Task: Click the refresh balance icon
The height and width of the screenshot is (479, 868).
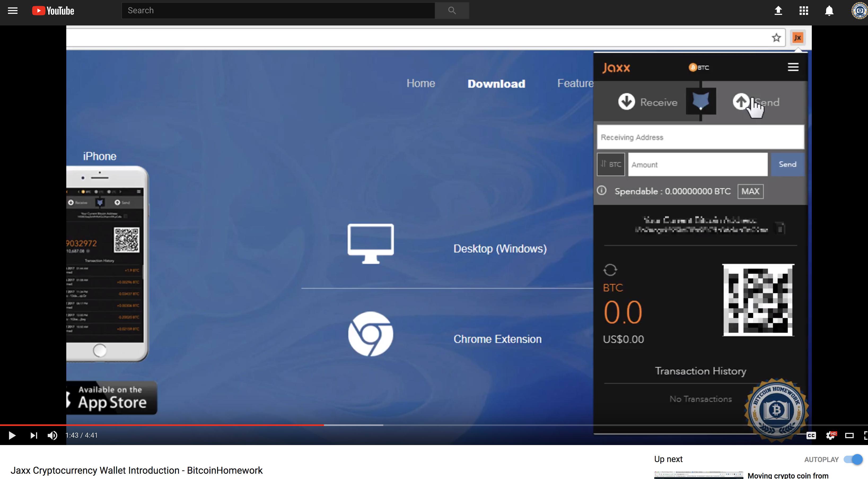Action: coord(610,270)
